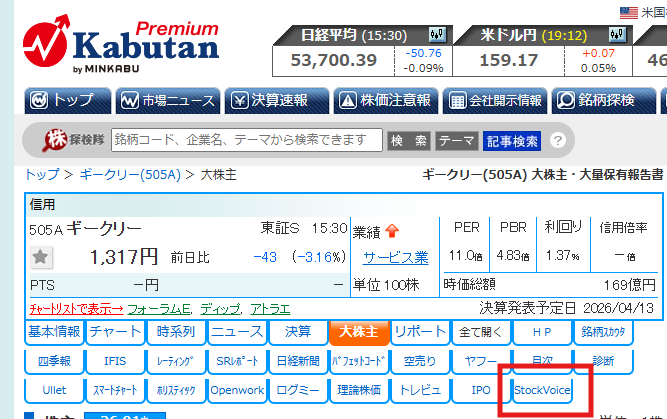
Task: Open the 株価注意報 navigation tab
Action: click(x=386, y=101)
